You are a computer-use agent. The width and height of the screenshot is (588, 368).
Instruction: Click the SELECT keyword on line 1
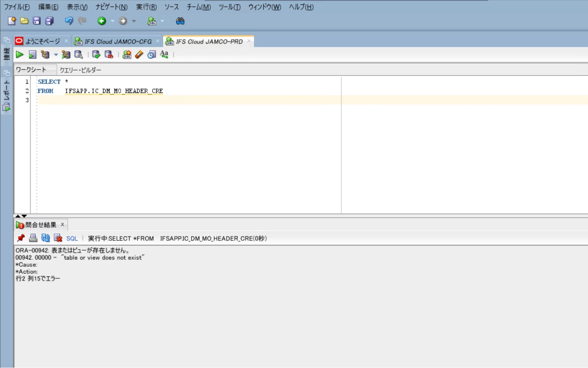coord(49,82)
